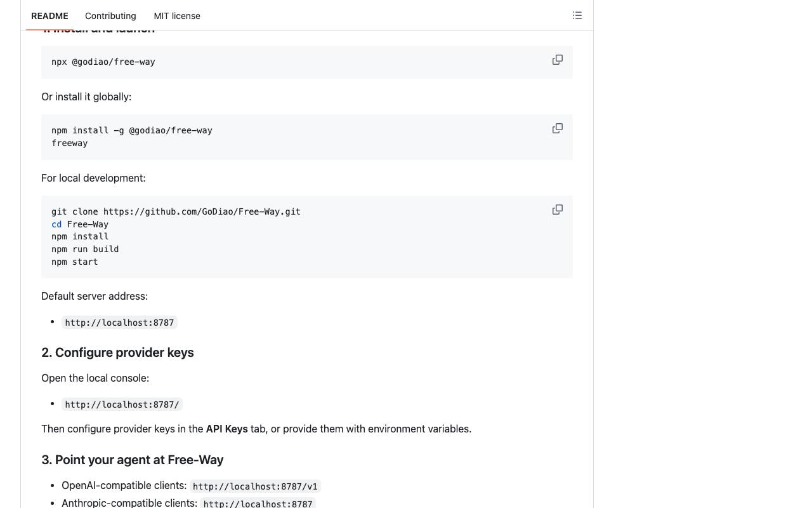Open the MIT license tab
Screen dimensions: 812x508
(x=177, y=16)
